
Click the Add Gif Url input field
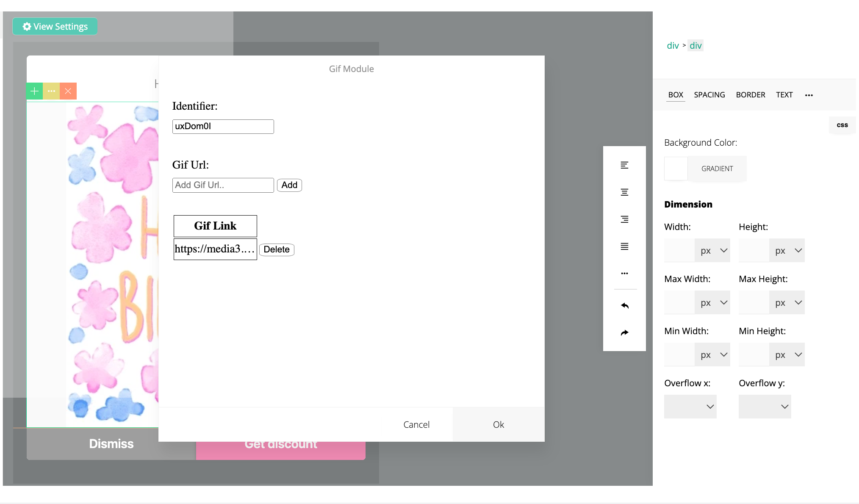pyautogui.click(x=223, y=185)
